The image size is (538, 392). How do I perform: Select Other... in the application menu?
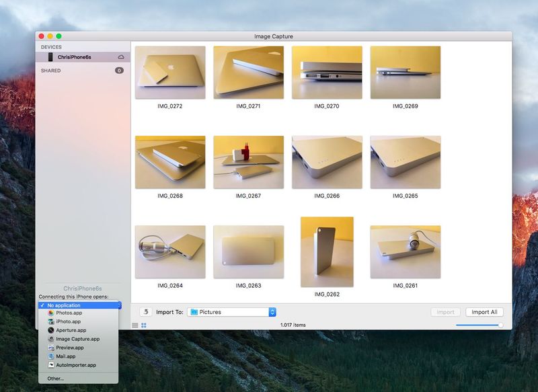[x=78, y=379]
